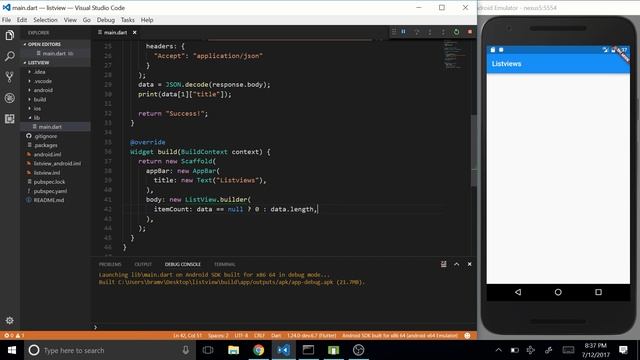640x360 pixels.
Task: Open the Debug view in the activity bar
Action: 10,98
